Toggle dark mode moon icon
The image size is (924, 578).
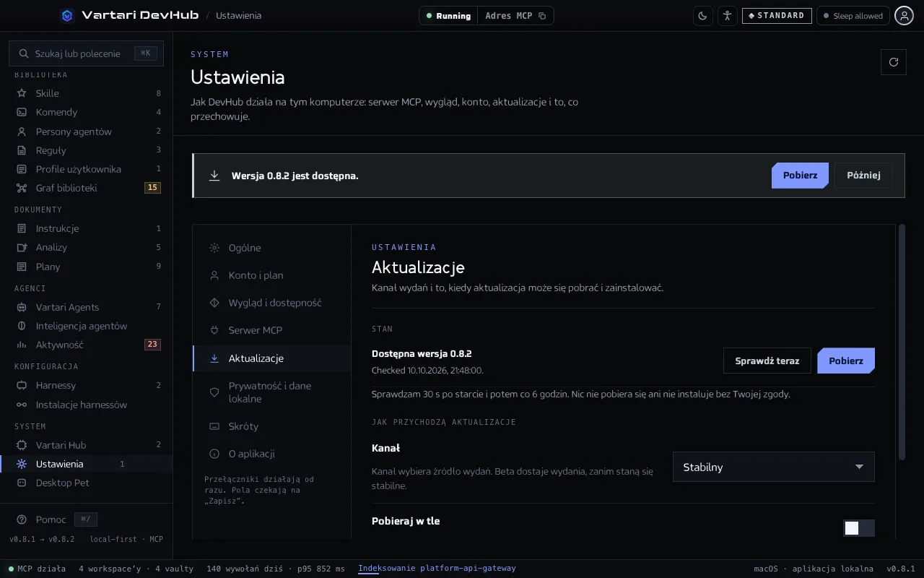[703, 16]
